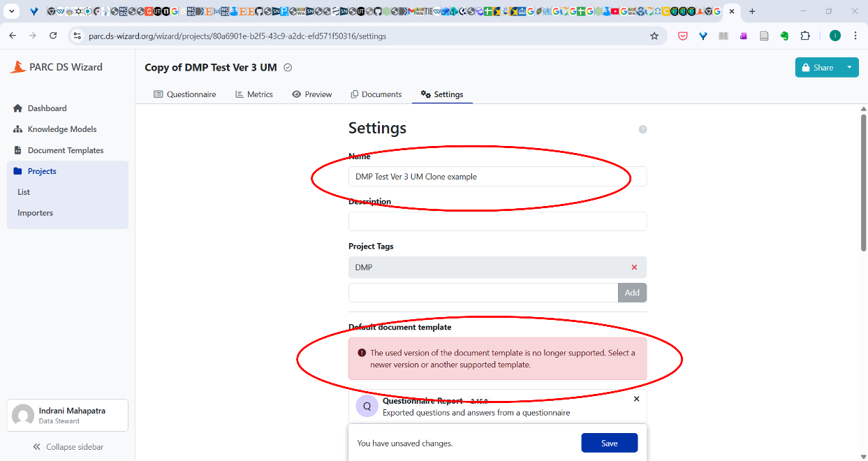Open Knowledge Models in sidebar
Screen dimensions: 868x461
(x=61, y=129)
